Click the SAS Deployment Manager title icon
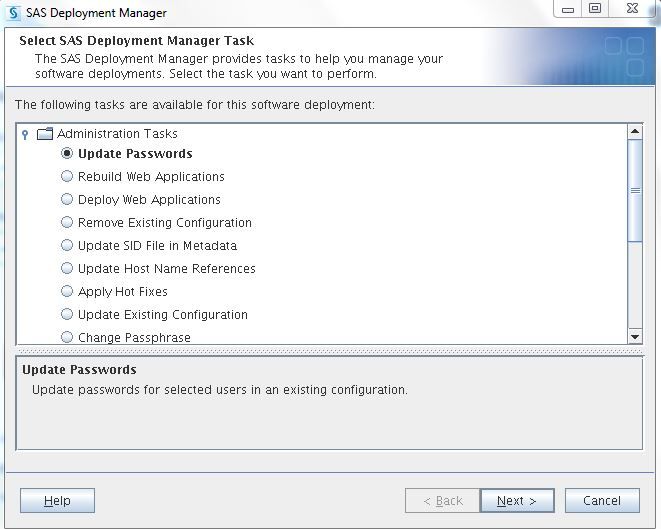Image resolution: width=661 pixels, height=529 pixels. click(x=14, y=13)
